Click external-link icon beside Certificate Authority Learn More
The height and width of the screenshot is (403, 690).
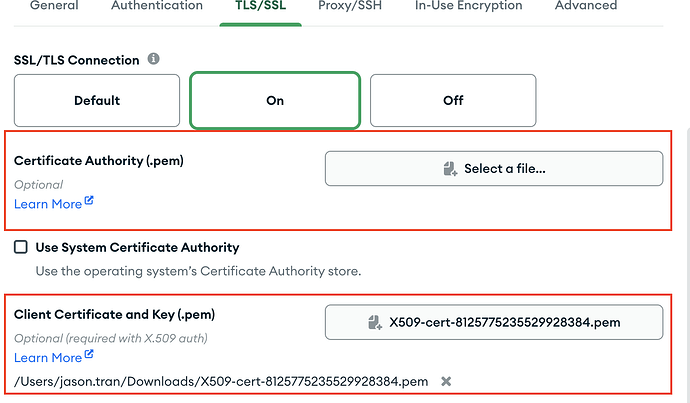point(89,202)
